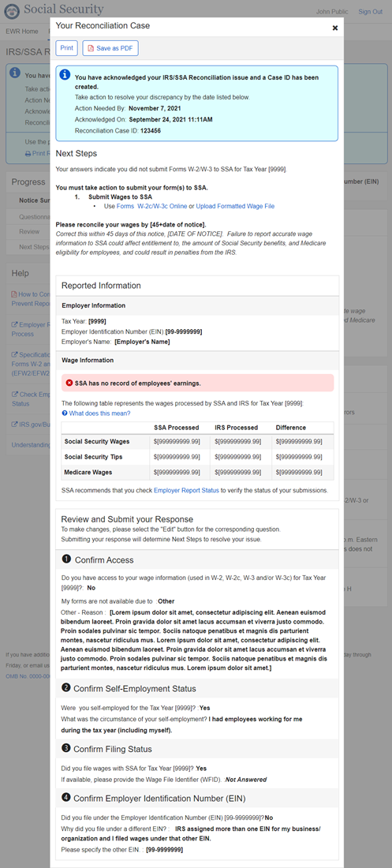Click the Save as PDF button

(110, 48)
